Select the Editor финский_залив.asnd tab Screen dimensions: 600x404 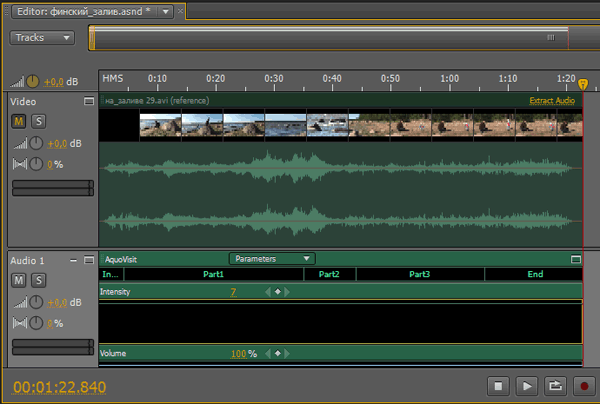point(83,11)
